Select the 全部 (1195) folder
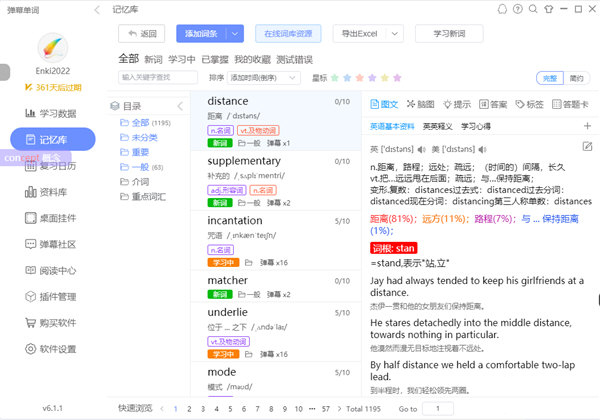 coord(145,123)
